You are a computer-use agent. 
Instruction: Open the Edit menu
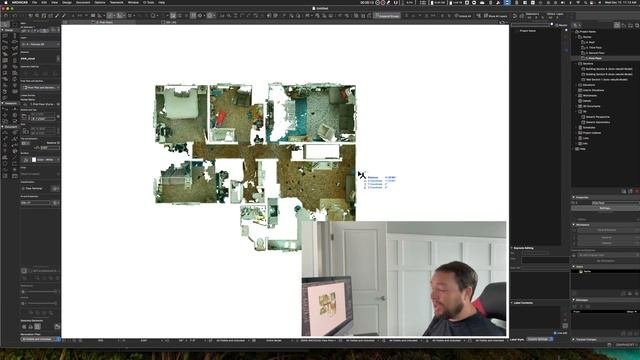[x=44, y=2]
